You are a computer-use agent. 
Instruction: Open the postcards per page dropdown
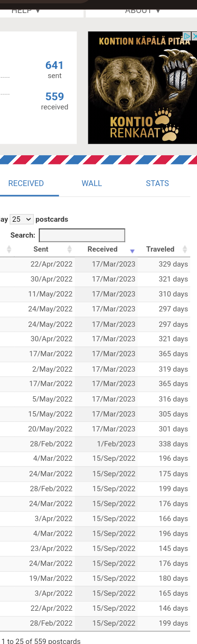(22, 219)
